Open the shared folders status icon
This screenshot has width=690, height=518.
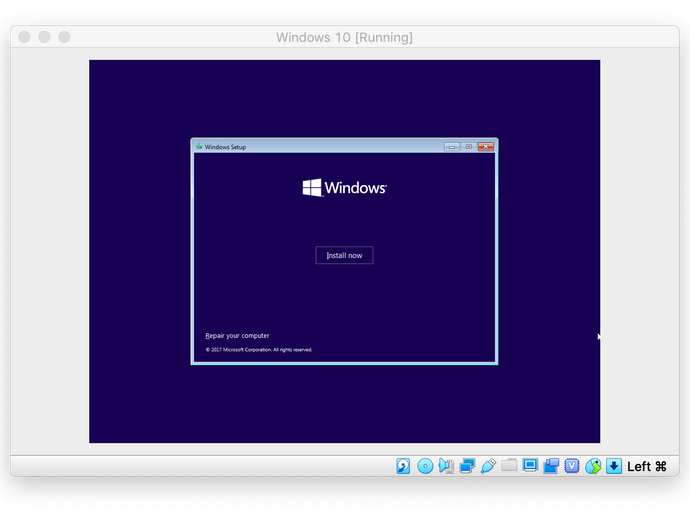(509, 464)
